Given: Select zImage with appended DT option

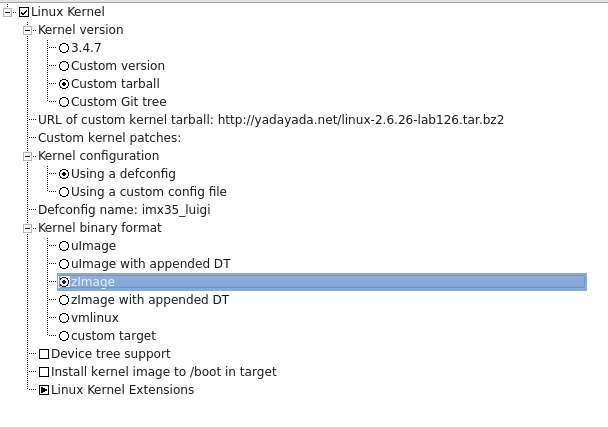Looking at the screenshot, I should pyautogui.click(x=64, y=300).
